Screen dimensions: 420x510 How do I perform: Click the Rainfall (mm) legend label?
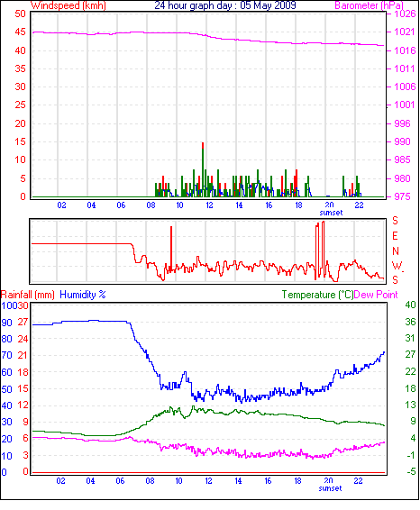(28, 295)
